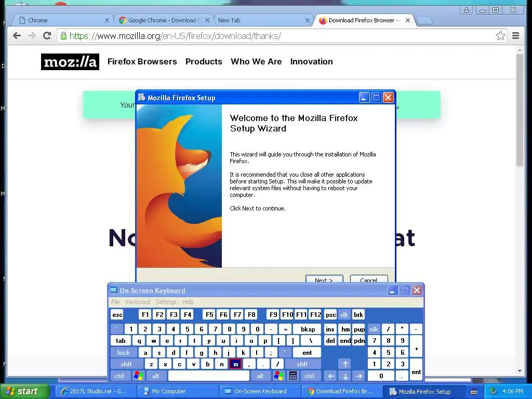This screenshot has height=399, width=532.
Task: Click the ent key on main keyboard
Action: (x=307, y=353)
